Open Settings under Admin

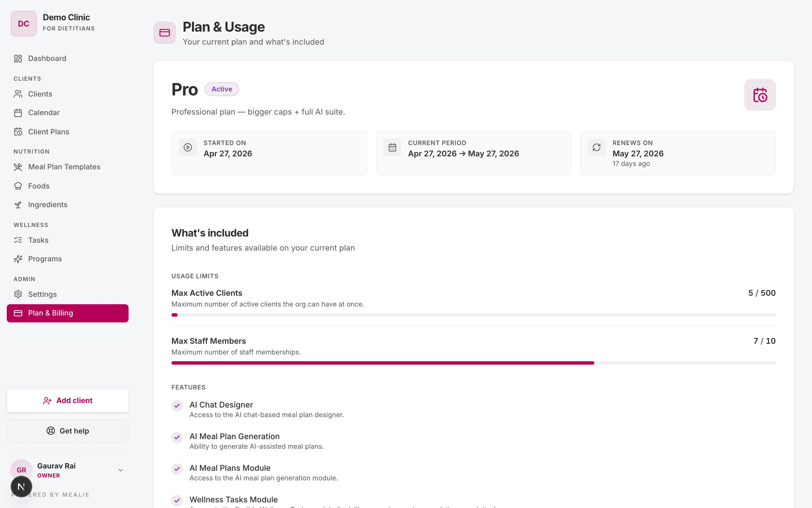(x=67, y=294)
